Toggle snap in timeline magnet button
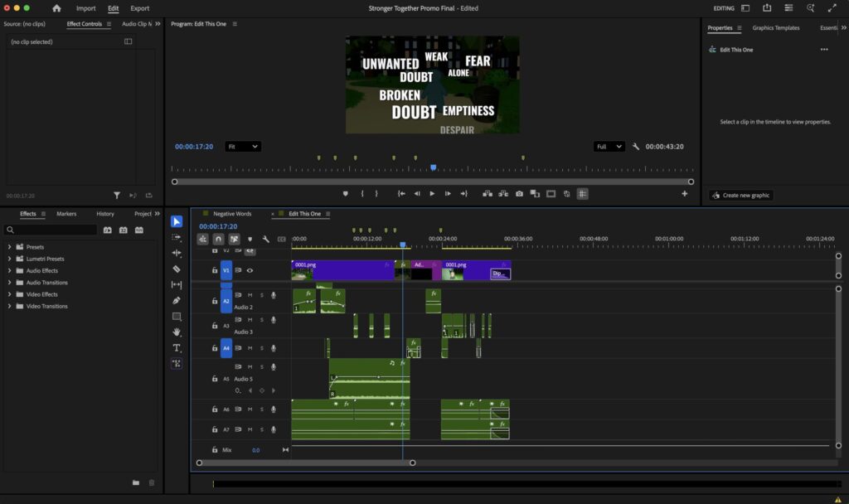Screen dimensions: 849x504 (218, 240)
